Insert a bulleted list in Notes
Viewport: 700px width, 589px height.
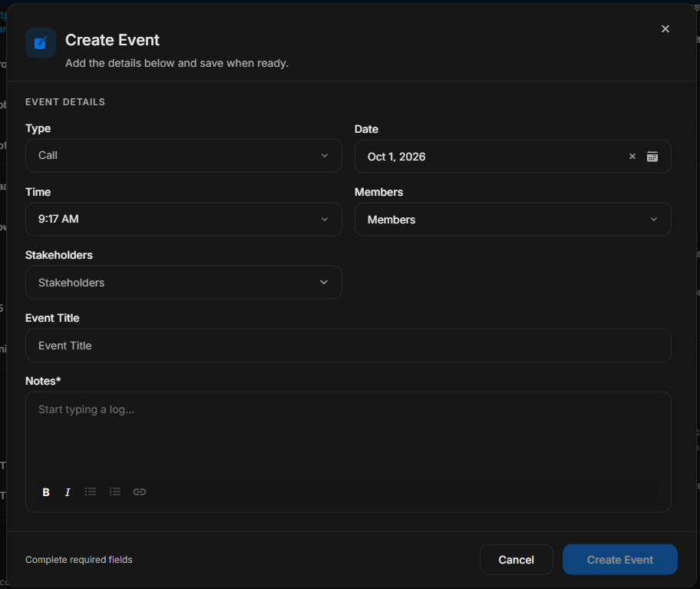point(91,491)
